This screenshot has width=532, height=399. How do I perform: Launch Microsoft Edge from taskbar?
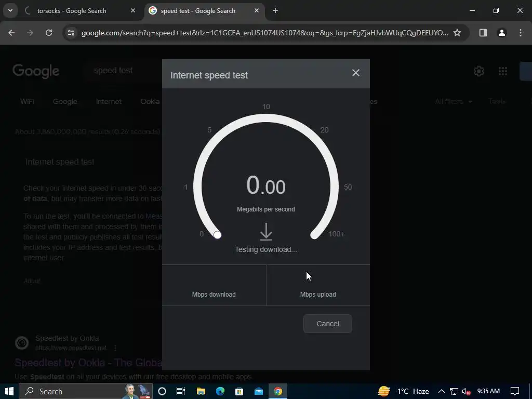220,391
